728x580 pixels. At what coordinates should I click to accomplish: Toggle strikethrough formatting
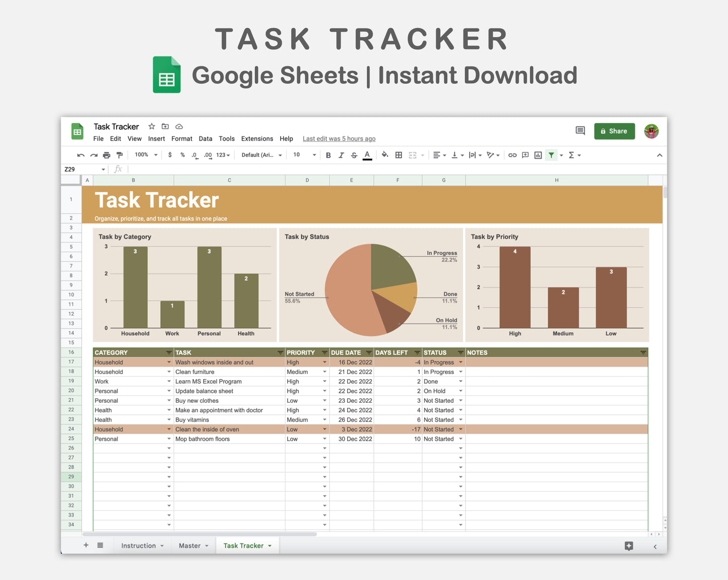point(354,155)
